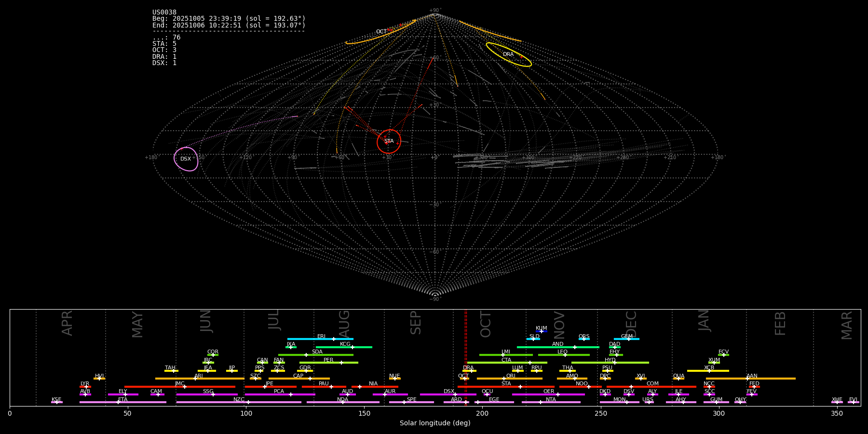Image resolution: width=868 pixels, height=434 pixels.
Task: Click the 200 tick label on longitude axis
Action: [482, 413]
